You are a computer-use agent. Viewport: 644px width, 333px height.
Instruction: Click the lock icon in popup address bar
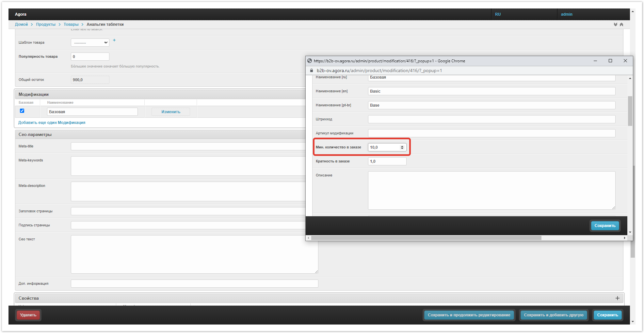[312, 70]
